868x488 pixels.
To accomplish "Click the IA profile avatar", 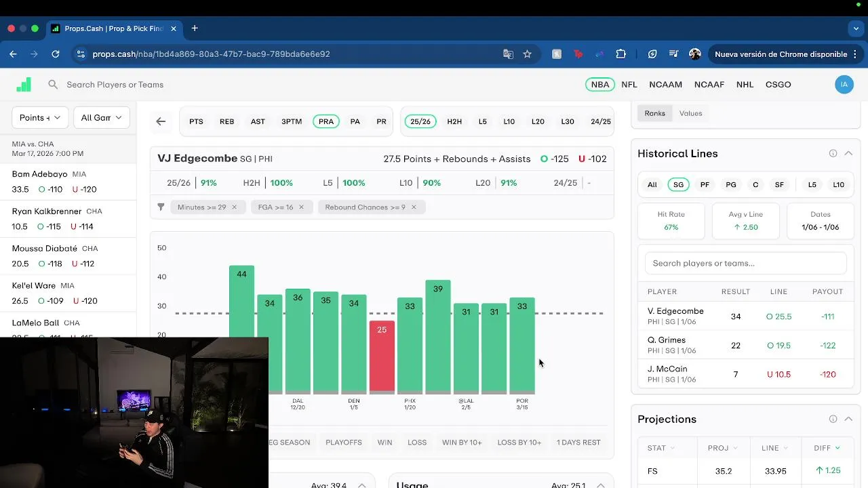I will tap(844, 85).
